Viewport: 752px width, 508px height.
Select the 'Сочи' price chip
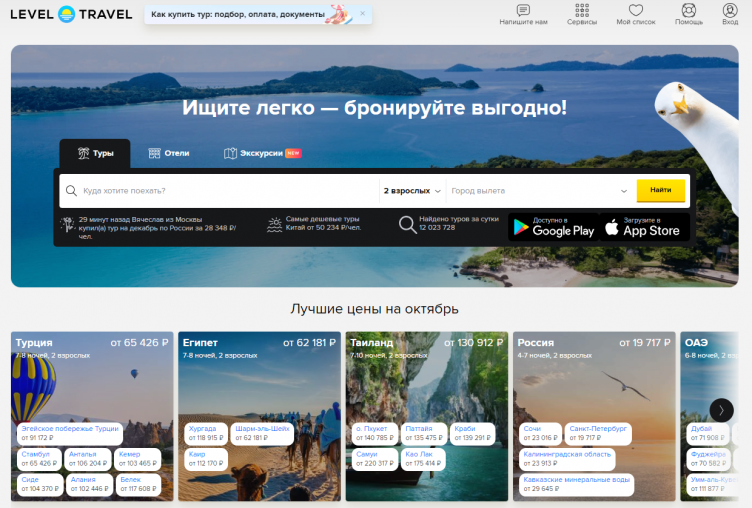540,433
